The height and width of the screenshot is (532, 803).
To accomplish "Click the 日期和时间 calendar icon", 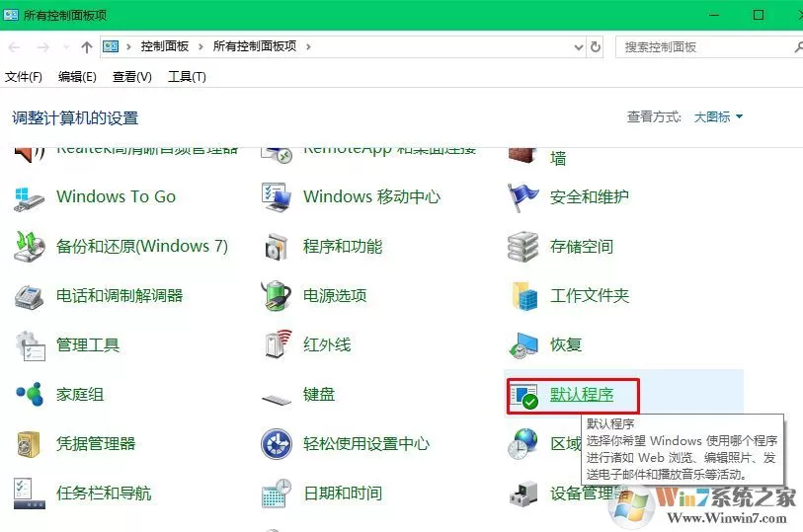I will click(x=276, y=494).
